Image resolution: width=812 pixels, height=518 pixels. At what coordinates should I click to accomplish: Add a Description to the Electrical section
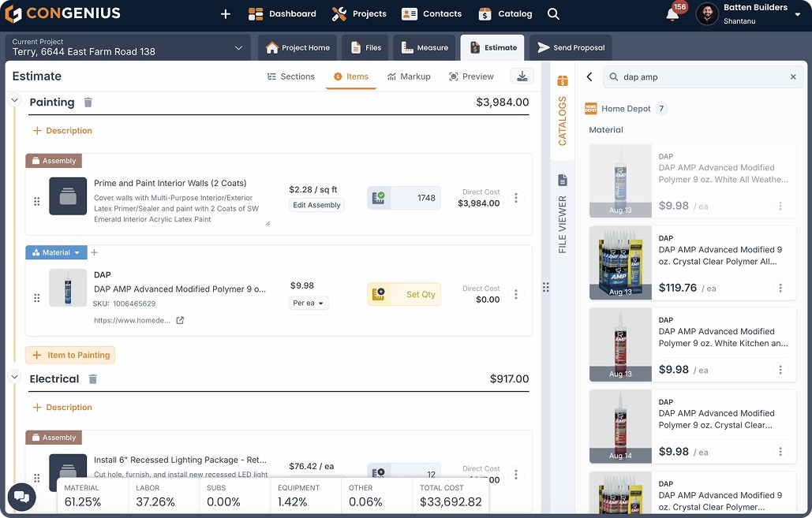[62, 408]
